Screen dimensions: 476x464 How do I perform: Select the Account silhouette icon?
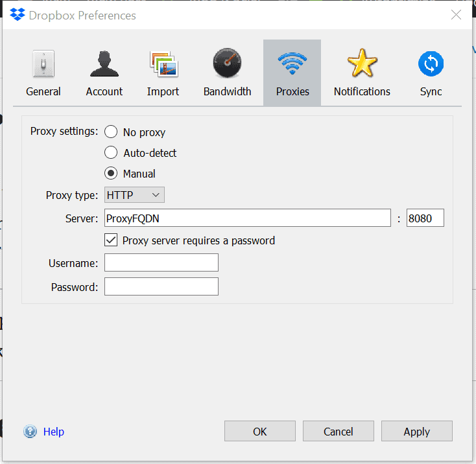(104, 65)
